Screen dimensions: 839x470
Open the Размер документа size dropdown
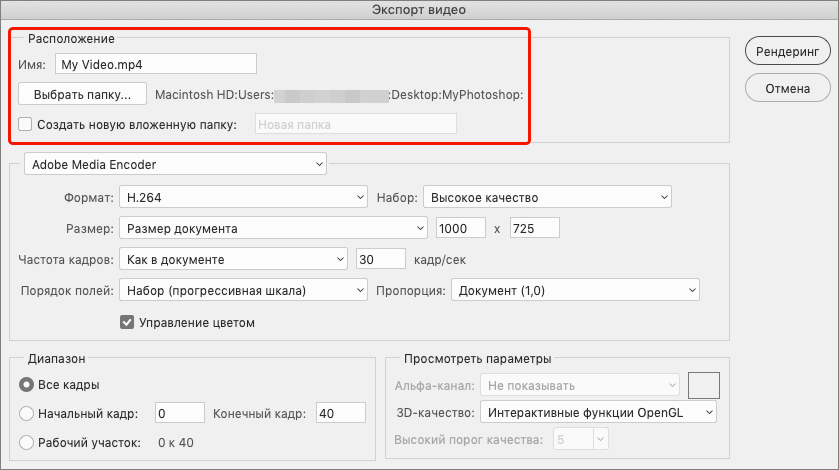coord(273,228)
